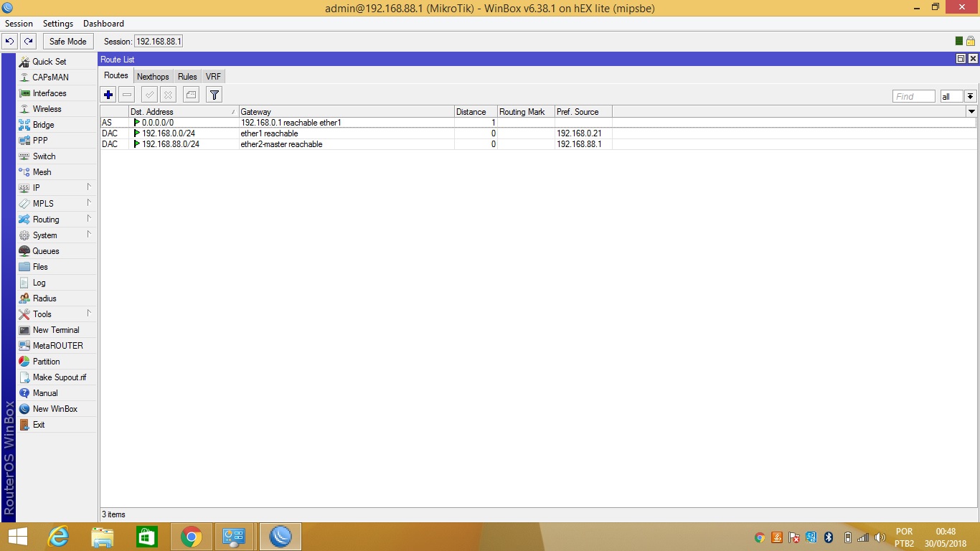
Task: Open the Session menu
Action: pyautogui.click(x=19, y=24)
